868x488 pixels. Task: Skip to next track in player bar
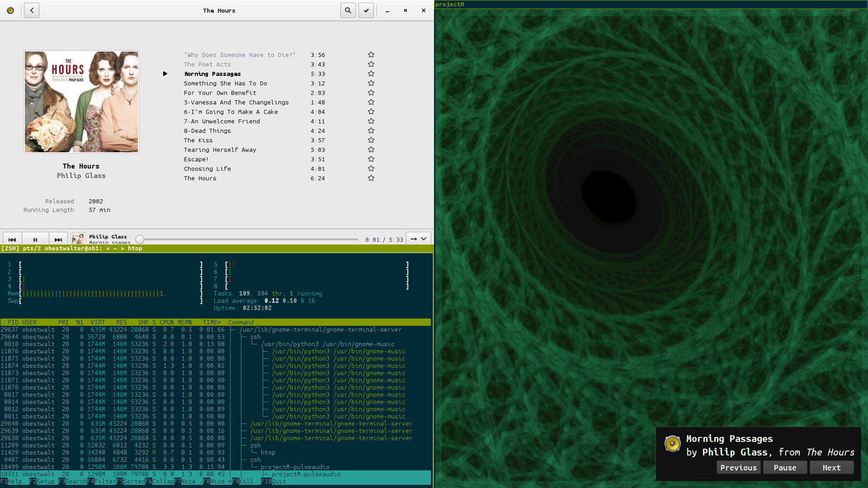pyautogui.click(x=58, y=239)
